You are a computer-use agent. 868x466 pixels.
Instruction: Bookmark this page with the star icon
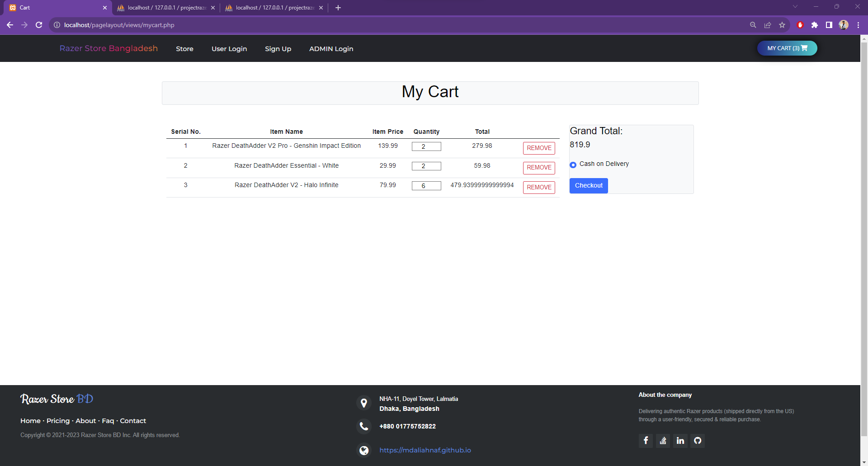pyautogui.click(x=782, y=25)
